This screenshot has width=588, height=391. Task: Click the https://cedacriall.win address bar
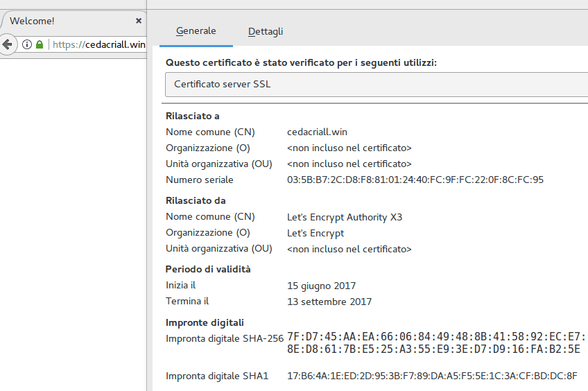tap(99, 44)
